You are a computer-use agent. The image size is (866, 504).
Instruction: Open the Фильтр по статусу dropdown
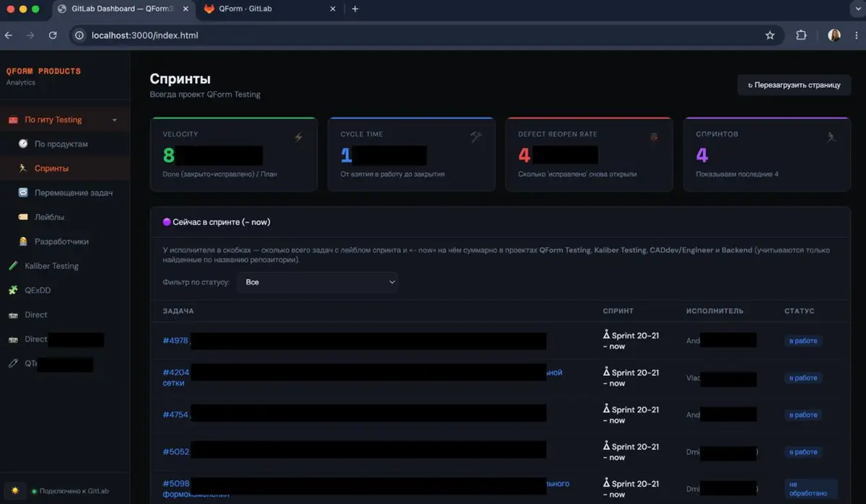click(x=318, y=282)
